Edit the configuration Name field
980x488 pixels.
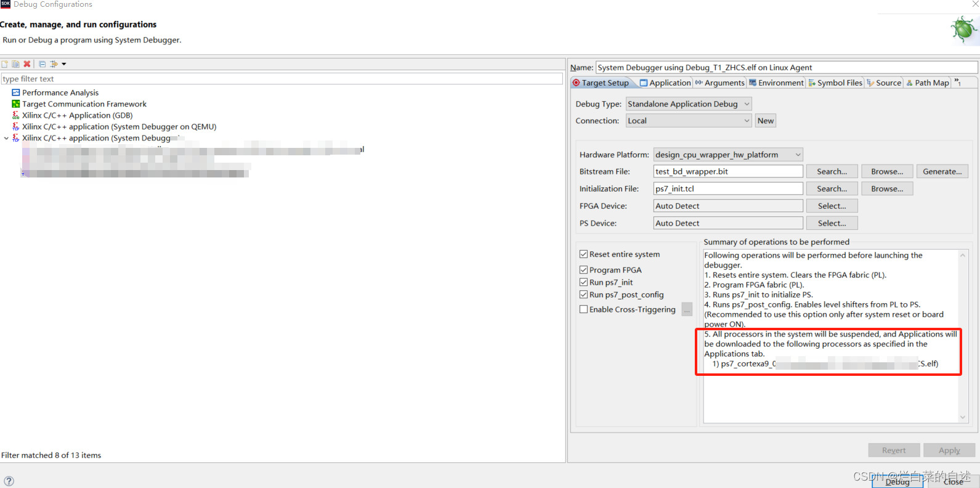point(787,67)
